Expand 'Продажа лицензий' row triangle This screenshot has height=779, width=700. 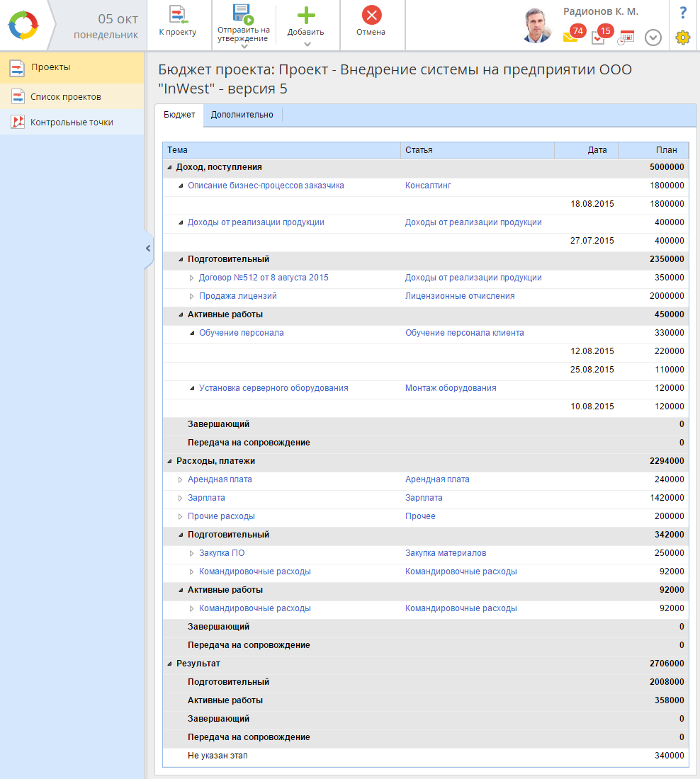(x=191, y=296)
